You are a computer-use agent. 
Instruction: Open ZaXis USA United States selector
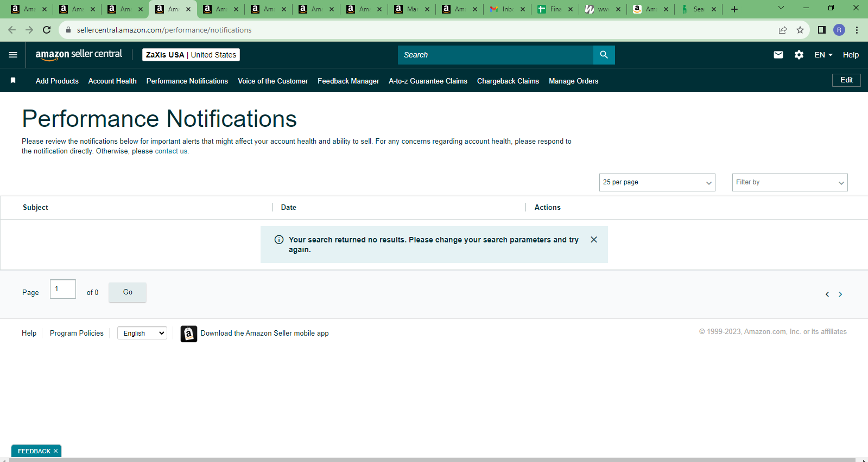[x=191, y=55]
